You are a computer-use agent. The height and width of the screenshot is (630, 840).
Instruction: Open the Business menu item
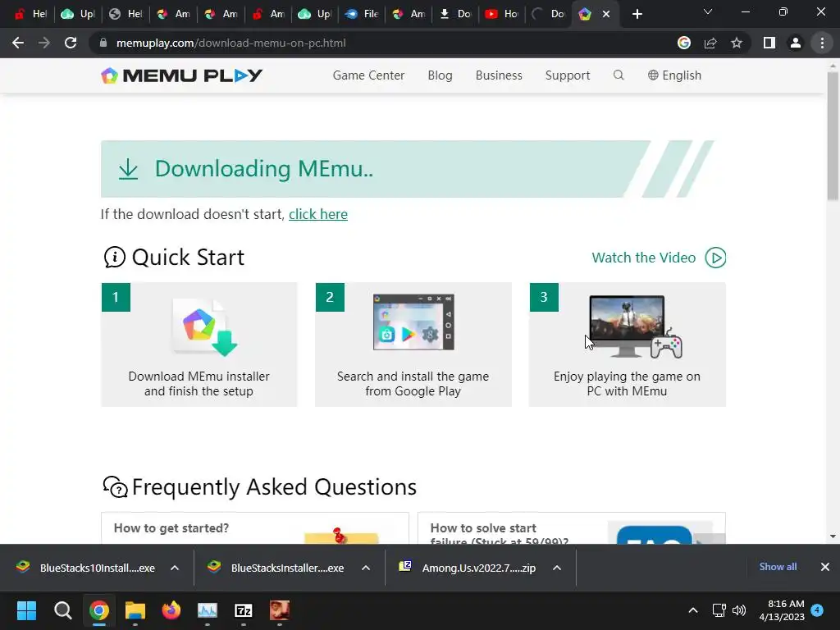tap(499, 75)
